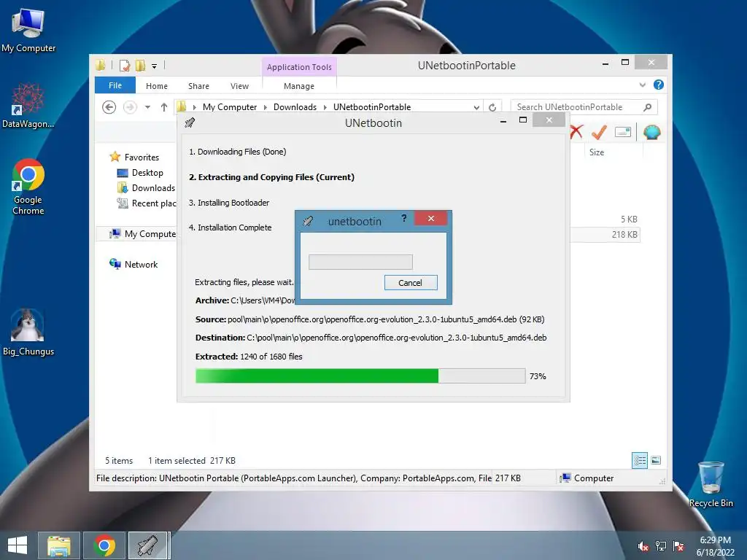Open network status tray icon
The image size is (747, 560).
[661, 546]
